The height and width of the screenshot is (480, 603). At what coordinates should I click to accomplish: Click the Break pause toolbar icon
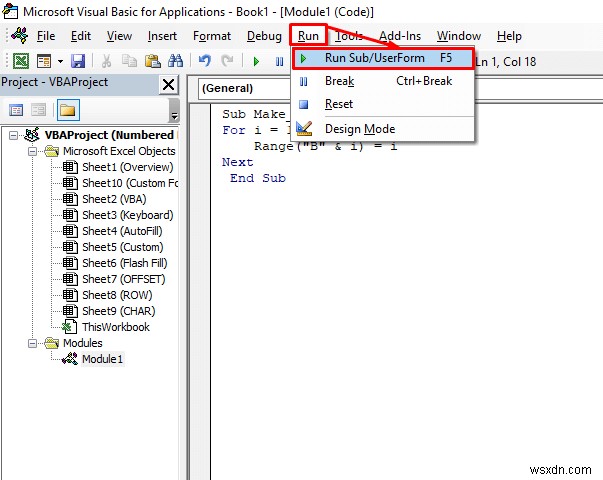tap(280, 61)
